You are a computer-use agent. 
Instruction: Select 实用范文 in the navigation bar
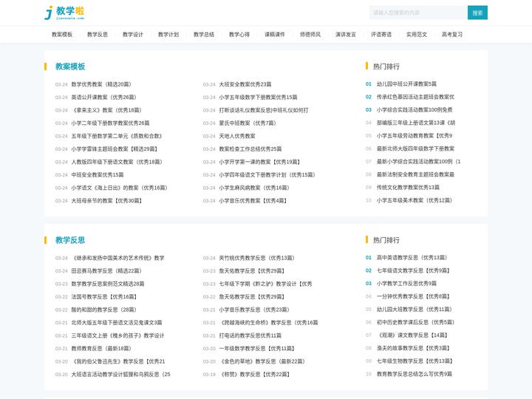pos(417,34)
